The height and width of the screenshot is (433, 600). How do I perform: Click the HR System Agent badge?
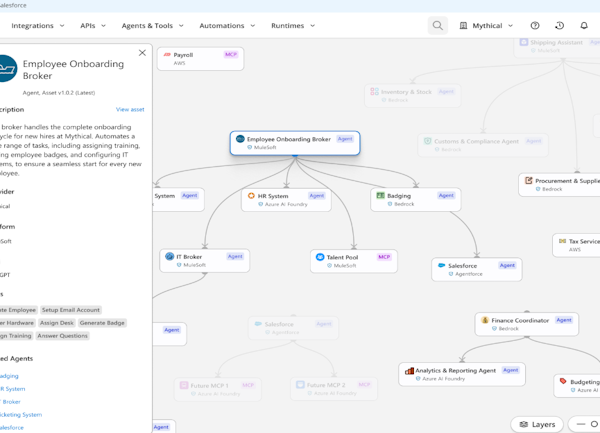[x=317, y=195]
